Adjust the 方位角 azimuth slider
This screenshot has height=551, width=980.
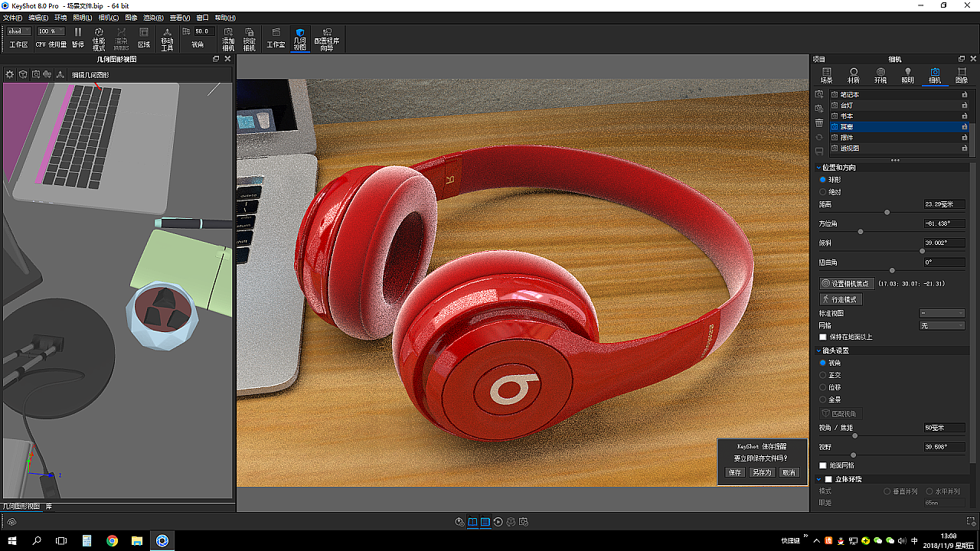pos(861,231)
